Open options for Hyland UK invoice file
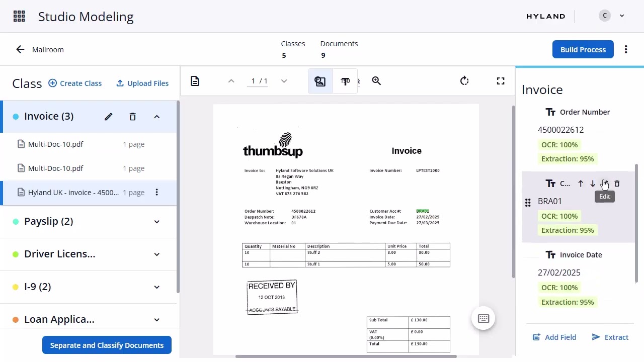The width and height of the screenshot is (644, 362). pos(156,192)
